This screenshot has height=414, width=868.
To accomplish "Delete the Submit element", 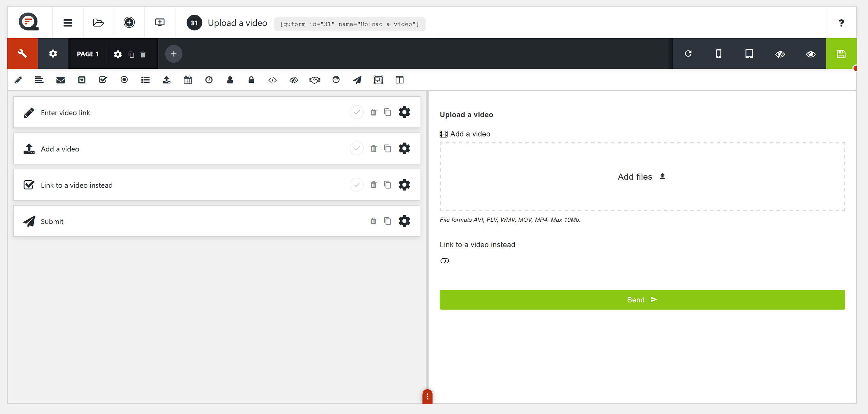I will pyautogui.click(x=374, y=221).
